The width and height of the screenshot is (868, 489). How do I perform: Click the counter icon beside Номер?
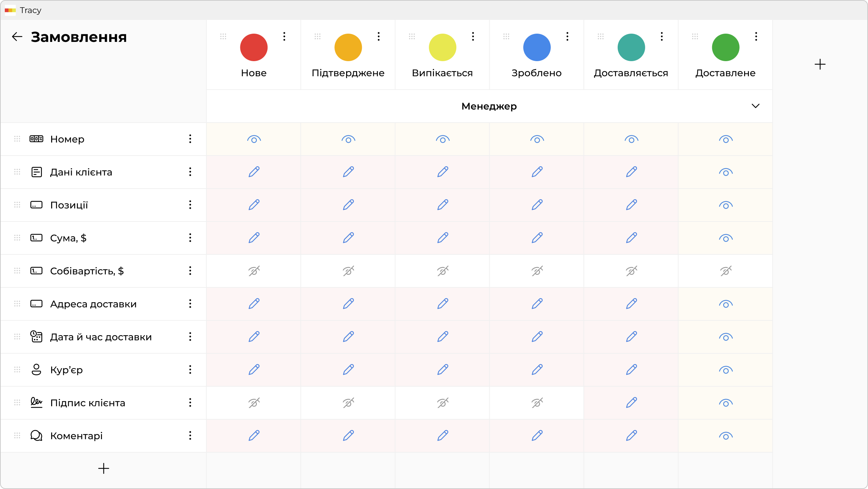36,139
